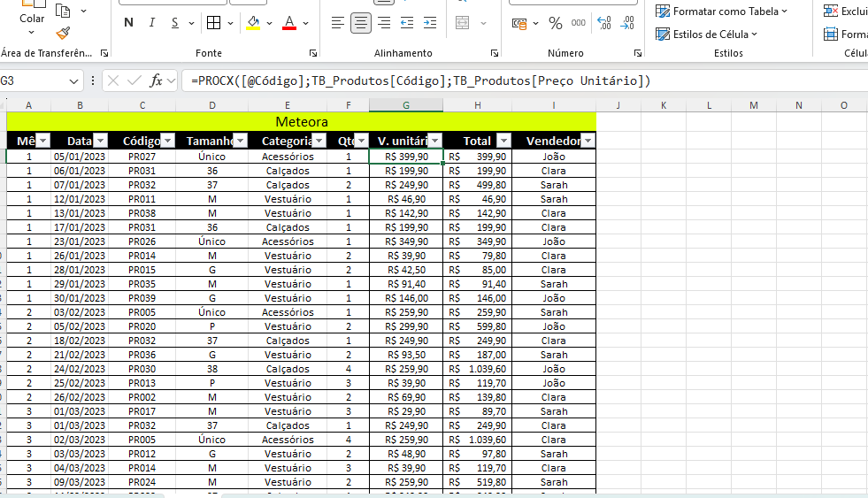This screenshot has height=498, width=868.
Task: Open the Data column filter
Action: [x=100, y=141]
